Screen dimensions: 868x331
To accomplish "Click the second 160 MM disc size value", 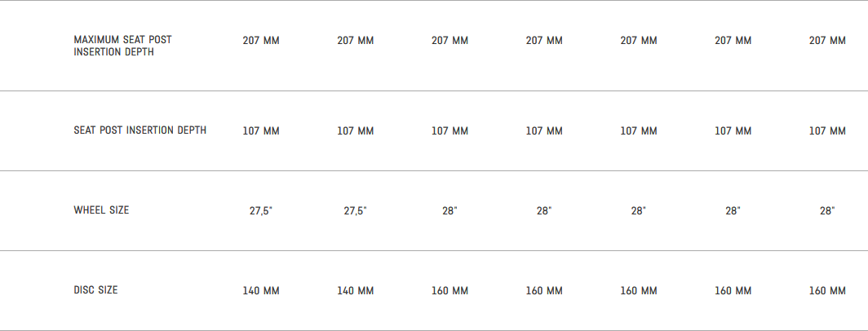I will 544,290.
